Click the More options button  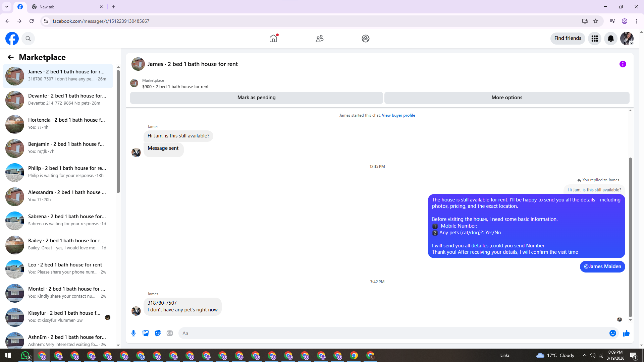click(506, 98)
